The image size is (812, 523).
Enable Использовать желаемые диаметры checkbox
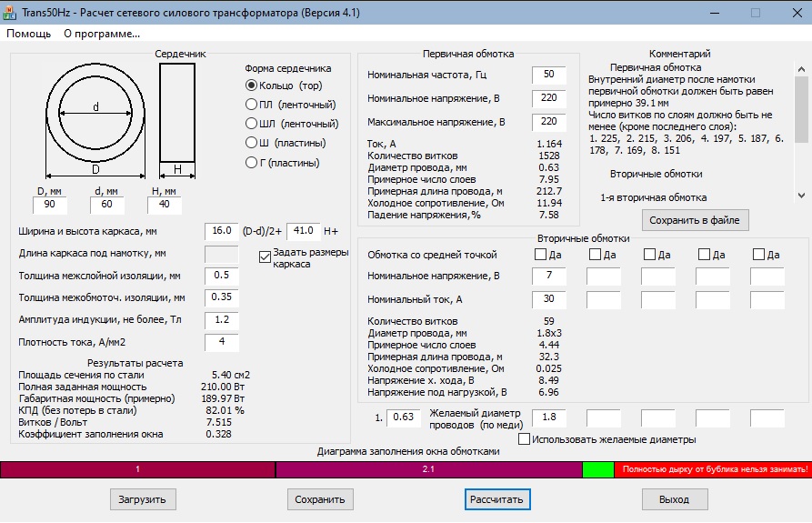(x=524, y=439)
